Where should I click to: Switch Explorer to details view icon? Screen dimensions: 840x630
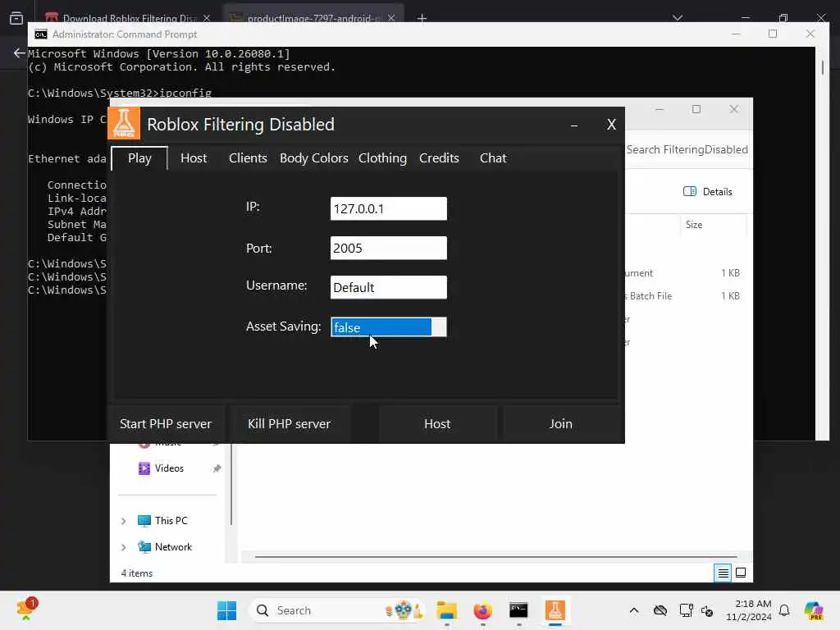point(723,573)
